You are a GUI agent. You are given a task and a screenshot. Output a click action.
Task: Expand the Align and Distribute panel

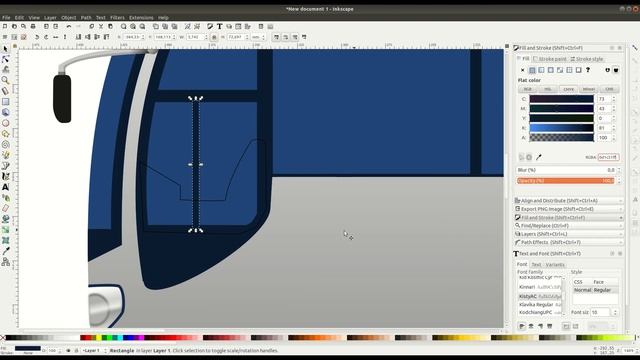point(569,201)
